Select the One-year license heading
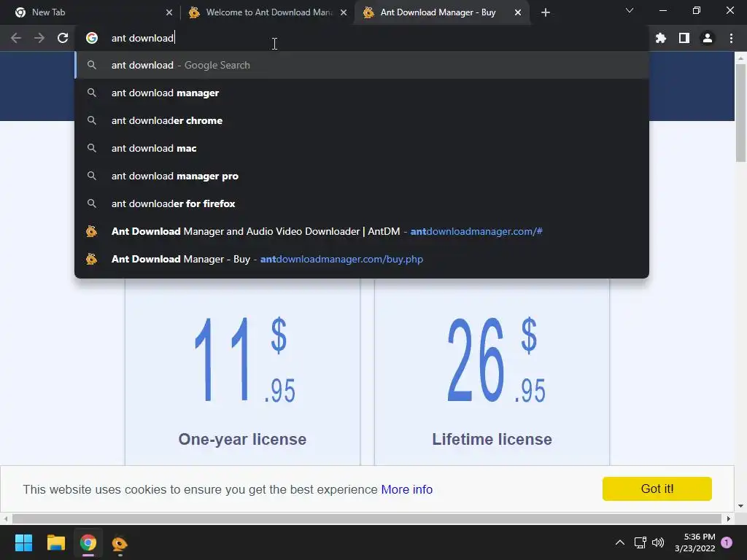The height and width of the screenshot is (560, 747). click(x=242, y=439)
